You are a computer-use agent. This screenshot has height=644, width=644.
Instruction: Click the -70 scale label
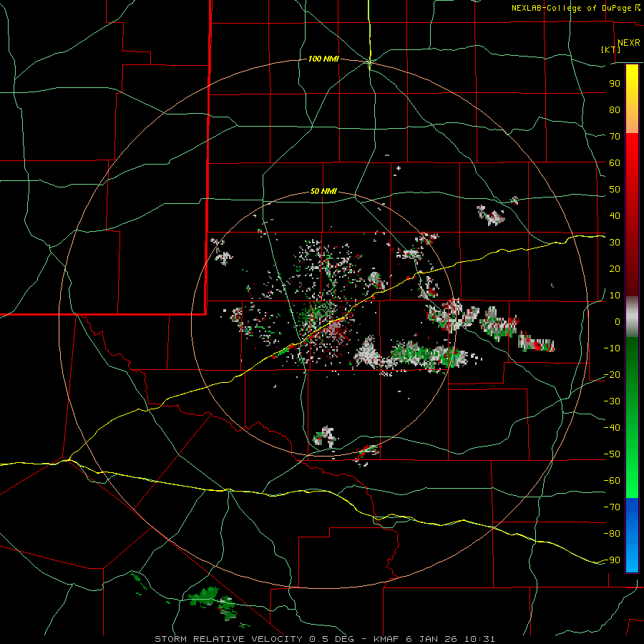point(612,507)
